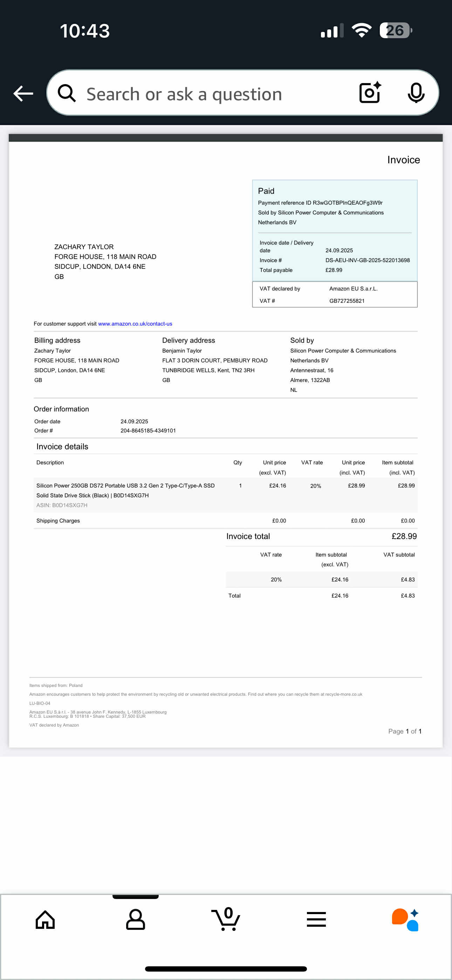The width and height of the screenshot is (452, 980).
Task: Tap the Wi-Fi status icon
Action: [x=362, y=30]
